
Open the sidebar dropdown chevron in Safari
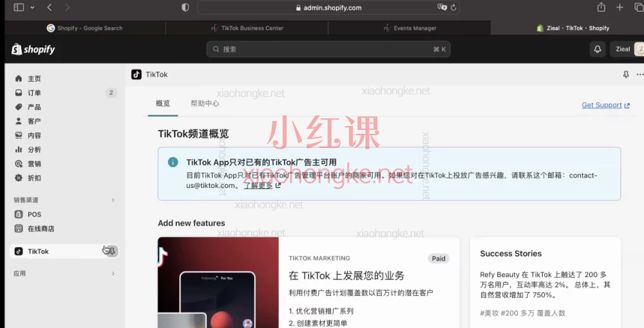32,7
